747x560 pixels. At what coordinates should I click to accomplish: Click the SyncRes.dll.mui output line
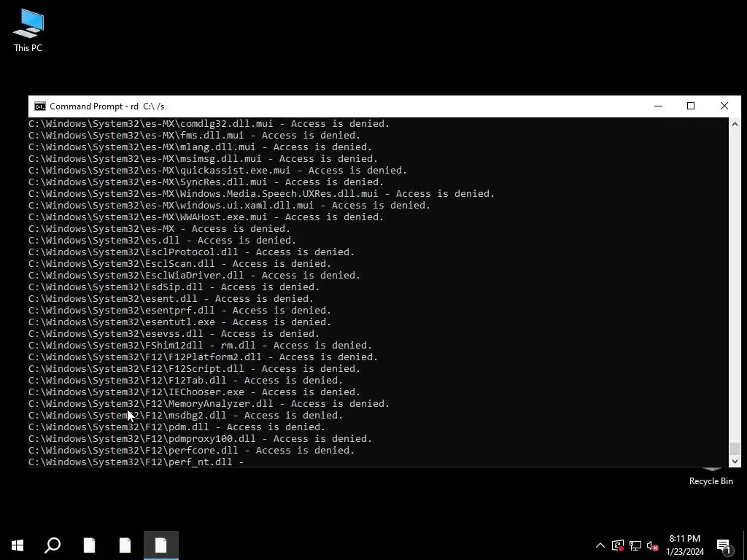click(206, 182)
